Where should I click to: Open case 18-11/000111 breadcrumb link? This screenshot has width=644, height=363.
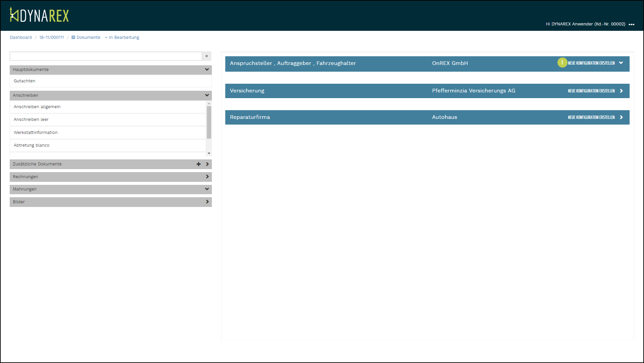coord(52,38)
